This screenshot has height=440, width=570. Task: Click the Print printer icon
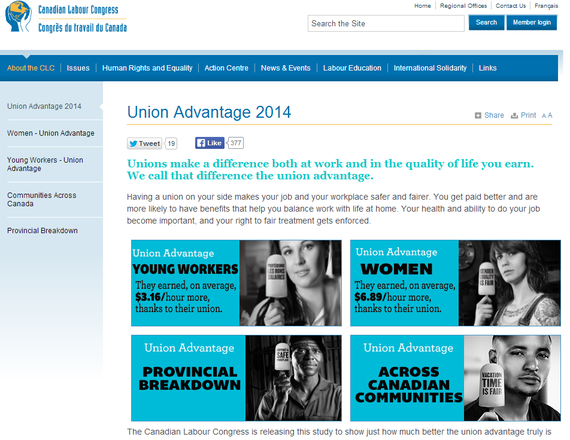click(514, 116)
